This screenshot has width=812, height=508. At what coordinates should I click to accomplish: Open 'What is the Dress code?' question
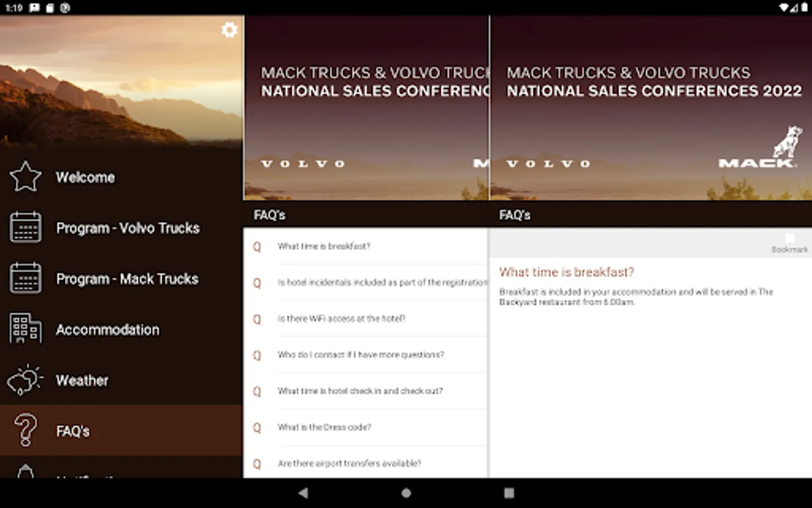coord(365,427)
